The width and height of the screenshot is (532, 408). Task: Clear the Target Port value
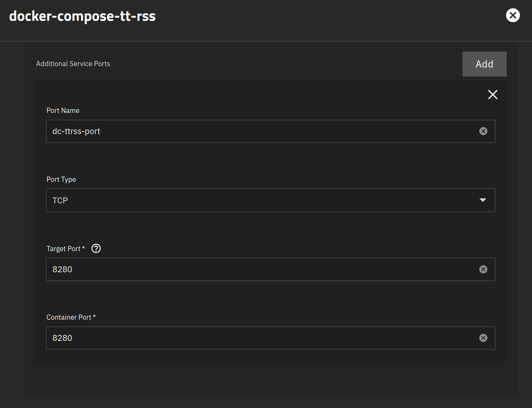click(483, 269)
